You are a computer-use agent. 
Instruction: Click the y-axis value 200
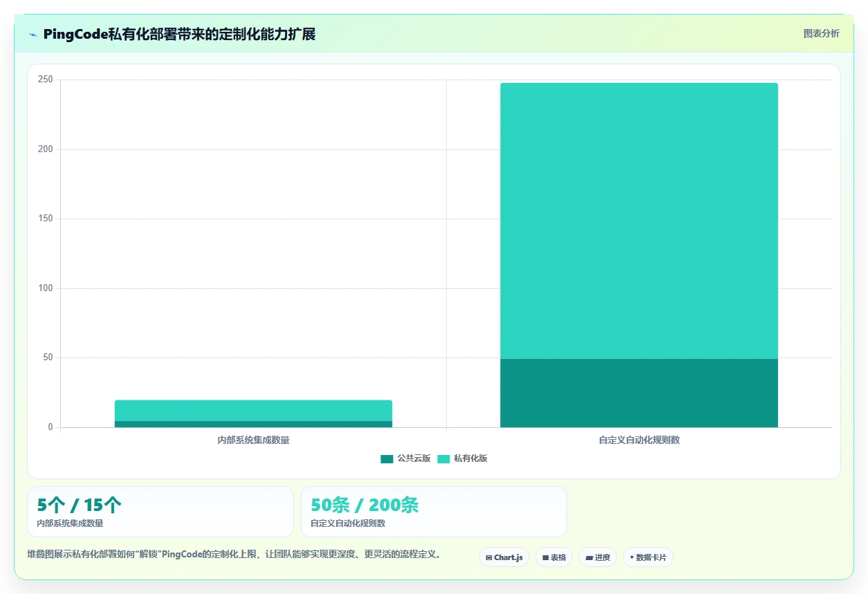pyautogui.click(x=46, y=149)
